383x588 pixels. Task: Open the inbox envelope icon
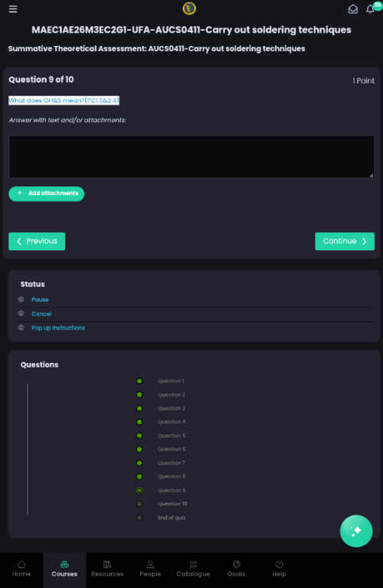click(352, 9)
